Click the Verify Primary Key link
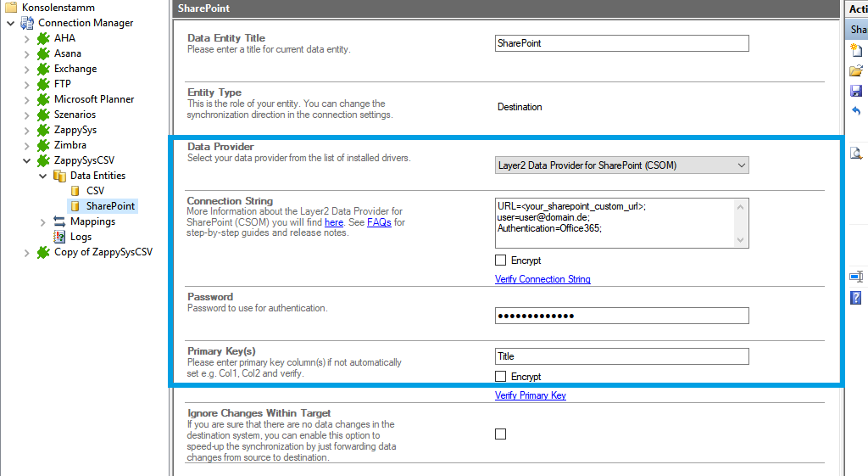Viewport: 868px width, 476px height. tap(531, 395)
